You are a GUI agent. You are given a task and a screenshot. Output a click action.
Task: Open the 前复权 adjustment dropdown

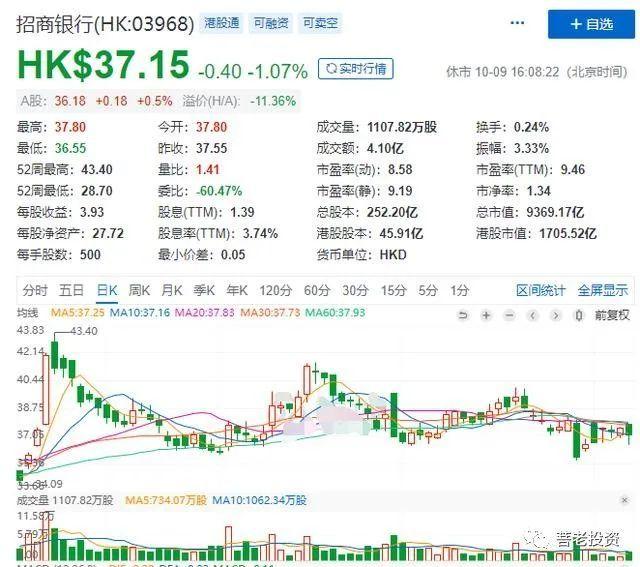[x=612, y=315]
